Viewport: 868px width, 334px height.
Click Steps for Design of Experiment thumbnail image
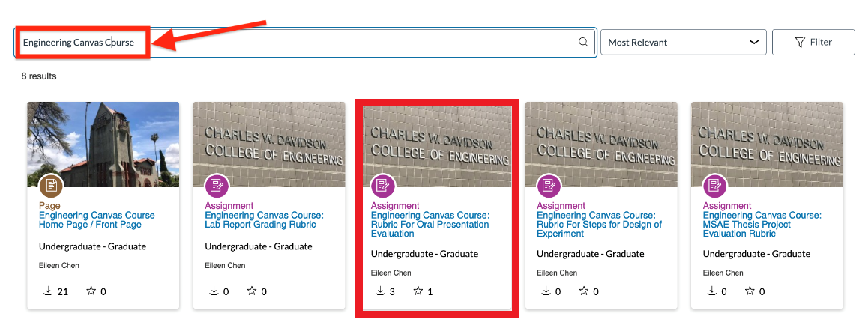(x=601, y=142)
